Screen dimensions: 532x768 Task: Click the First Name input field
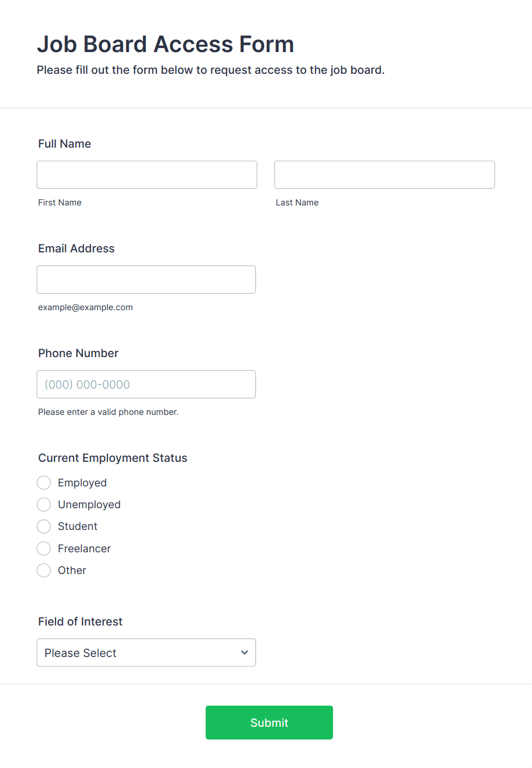[147, 175]
